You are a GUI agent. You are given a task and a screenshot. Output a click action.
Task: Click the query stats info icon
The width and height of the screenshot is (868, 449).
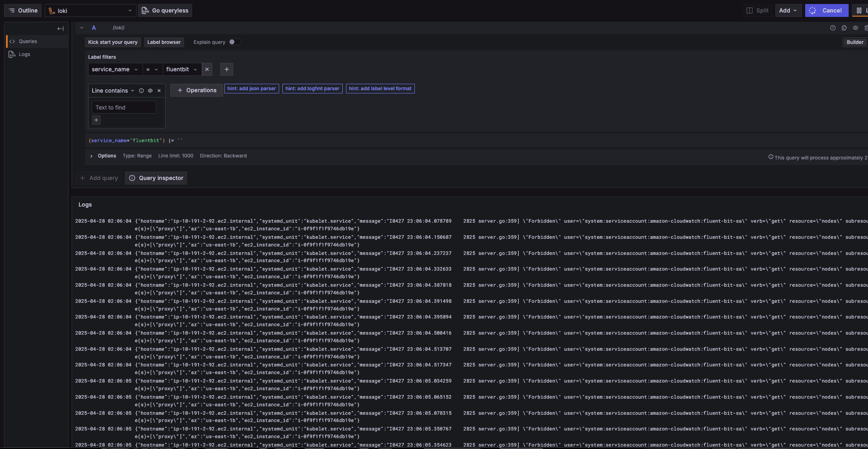[771, 157]
